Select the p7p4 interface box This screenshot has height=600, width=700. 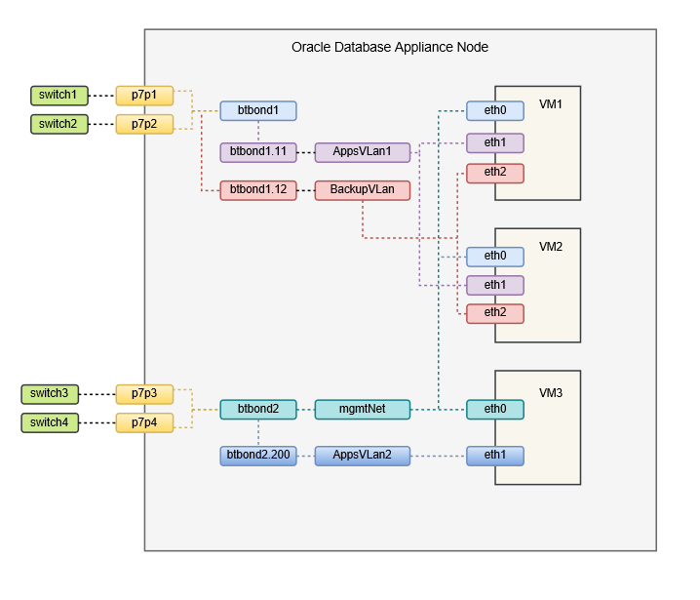coord(144,422)
